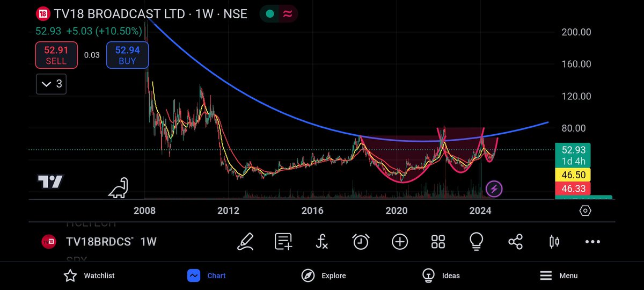
Task: Click the yellow 46.50 indicator value label
Action: pyautogui.click(x=573, y=175)
